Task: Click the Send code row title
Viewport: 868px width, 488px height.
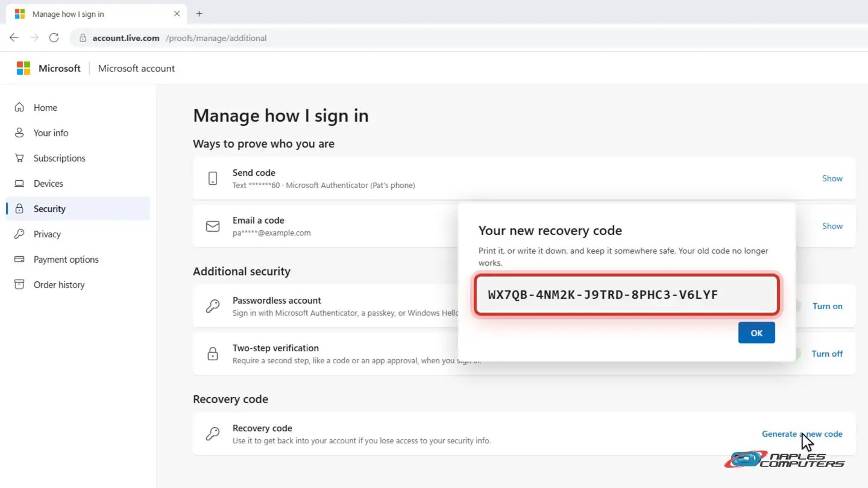Action: 254,172
